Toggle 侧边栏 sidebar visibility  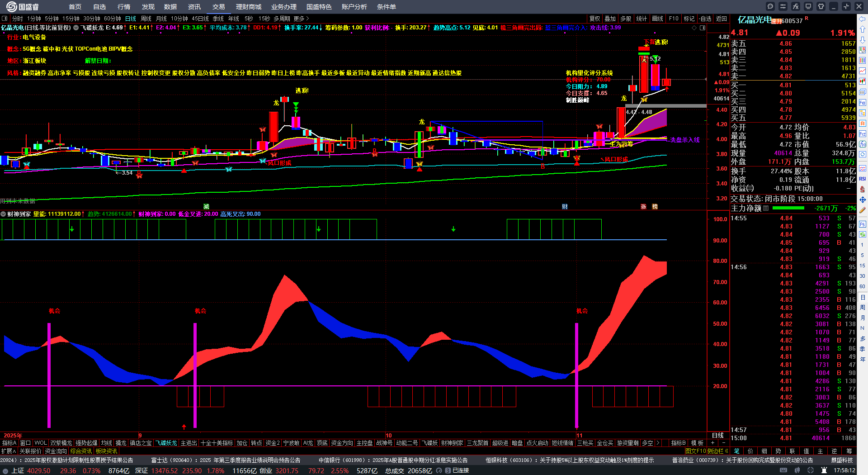click(x=717, y=451)
